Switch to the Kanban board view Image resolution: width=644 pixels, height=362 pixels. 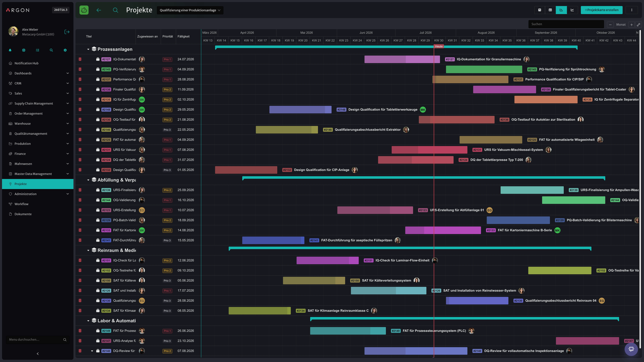[539, 10]
